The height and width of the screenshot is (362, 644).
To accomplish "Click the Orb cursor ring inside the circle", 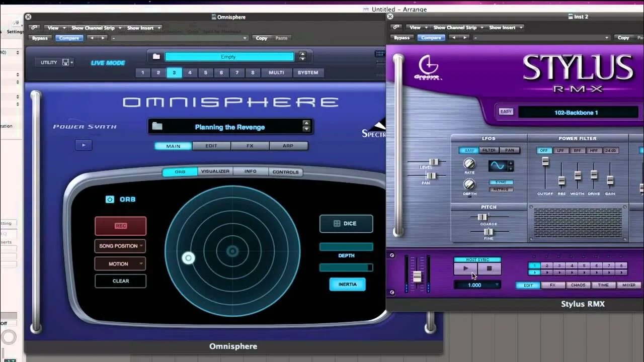I will click(188, 258).
